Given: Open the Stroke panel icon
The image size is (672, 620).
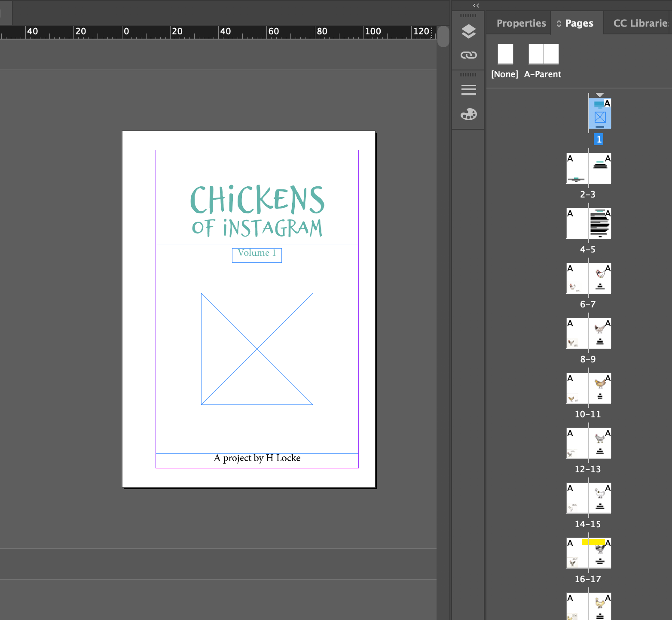Looking at the screenshot, I should (468, 90).
